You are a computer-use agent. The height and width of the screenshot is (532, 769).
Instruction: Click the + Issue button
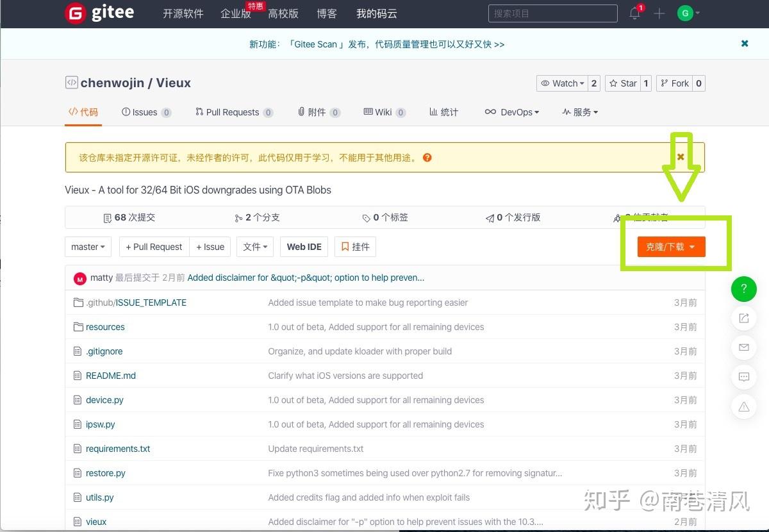(x=210, y=247)
